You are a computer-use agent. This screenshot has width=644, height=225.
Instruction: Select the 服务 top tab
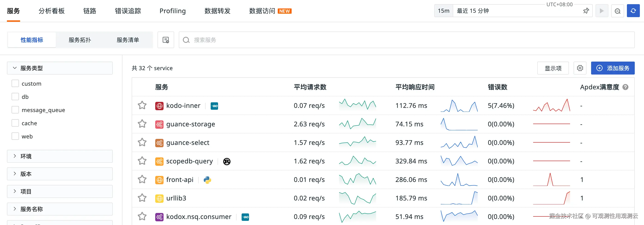coord(13,11)
